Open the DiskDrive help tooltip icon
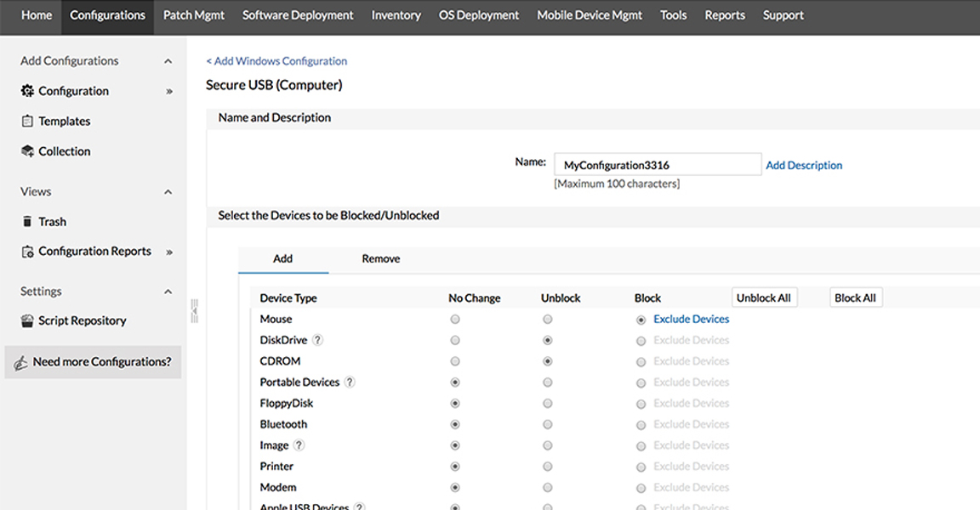 click(316, 340)
